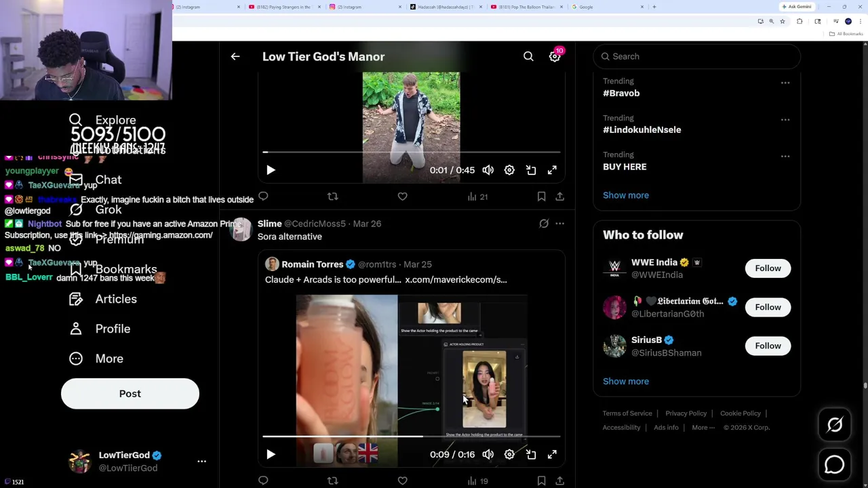
Task: Switch to Pop The Balloon YouTube tab
Action: tap(526, 7)
